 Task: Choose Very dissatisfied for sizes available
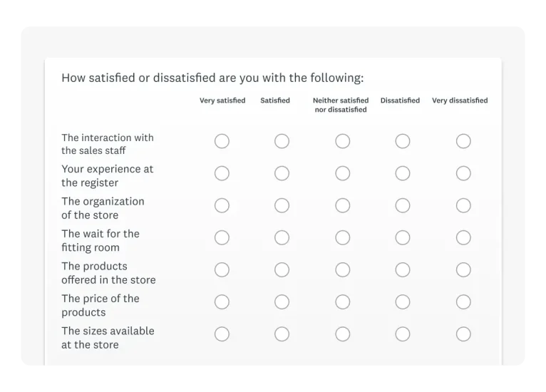tap(463, 334)
